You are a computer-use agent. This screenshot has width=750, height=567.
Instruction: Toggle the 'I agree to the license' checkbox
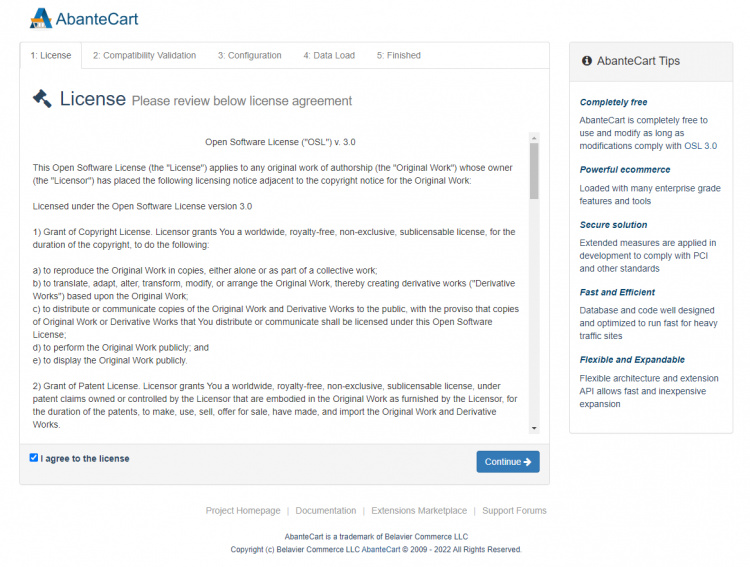point(34,458)
